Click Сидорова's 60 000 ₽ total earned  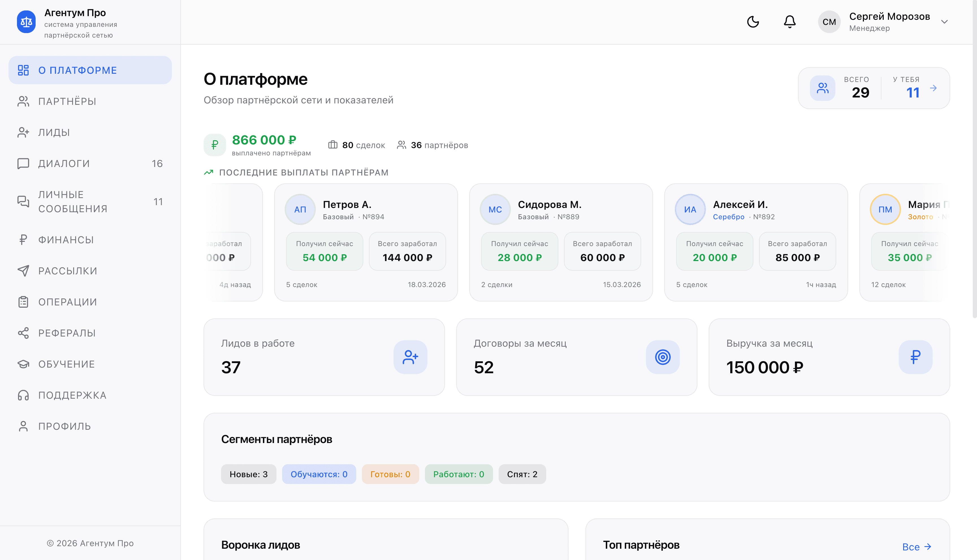pos(603,257)
